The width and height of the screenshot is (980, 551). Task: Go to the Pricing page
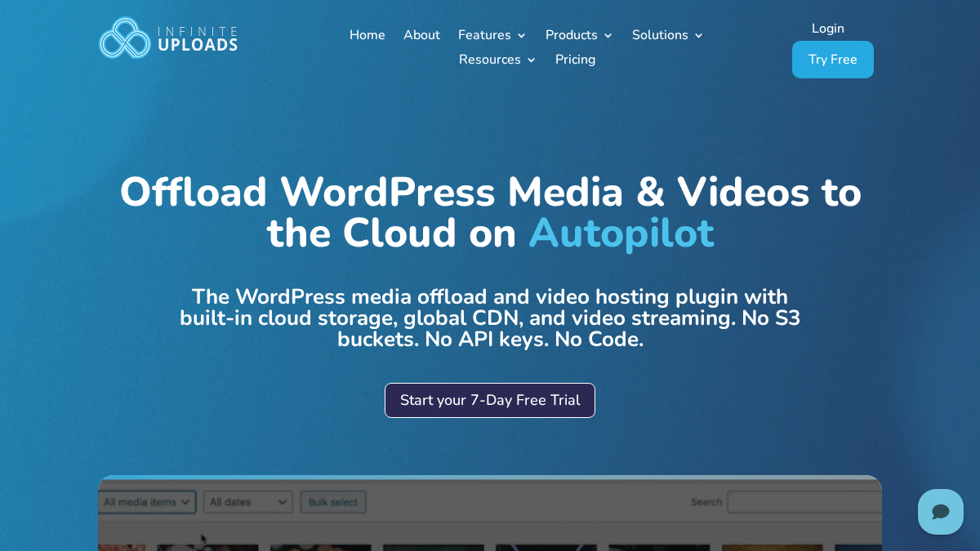(x=575, y=60)
